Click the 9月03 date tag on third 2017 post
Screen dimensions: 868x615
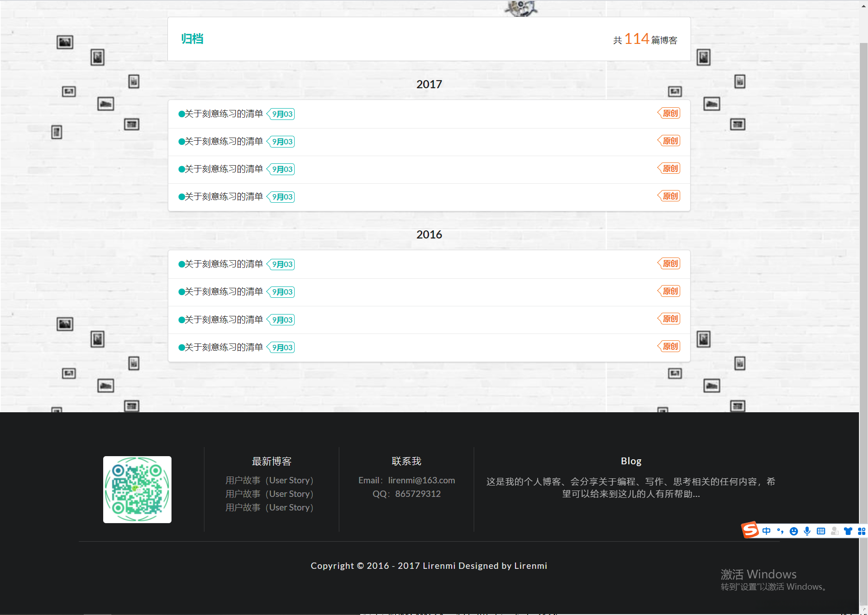pyautogui.click(x=281, y=169)
